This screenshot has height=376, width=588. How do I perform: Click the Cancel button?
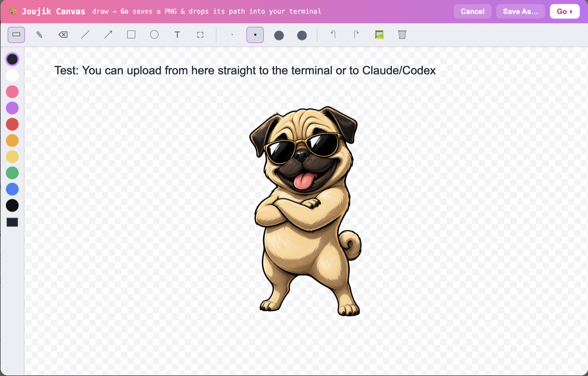473,12
